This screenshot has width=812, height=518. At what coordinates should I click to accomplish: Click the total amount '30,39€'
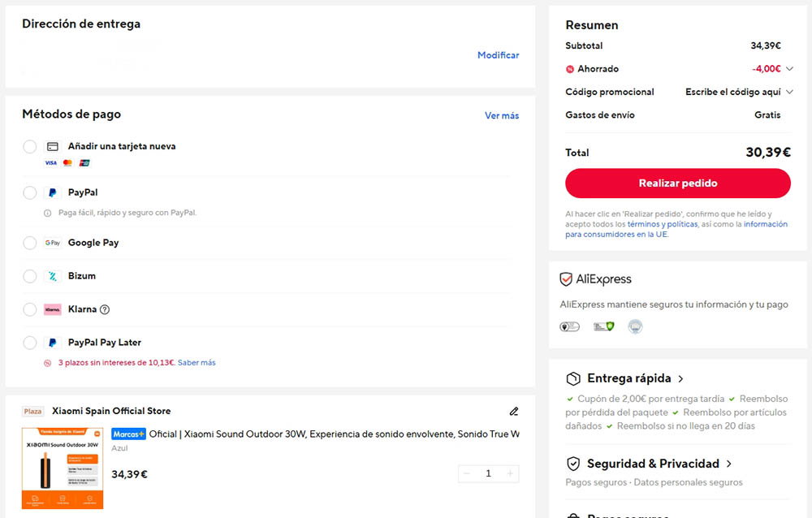click(x=768, y=153)
